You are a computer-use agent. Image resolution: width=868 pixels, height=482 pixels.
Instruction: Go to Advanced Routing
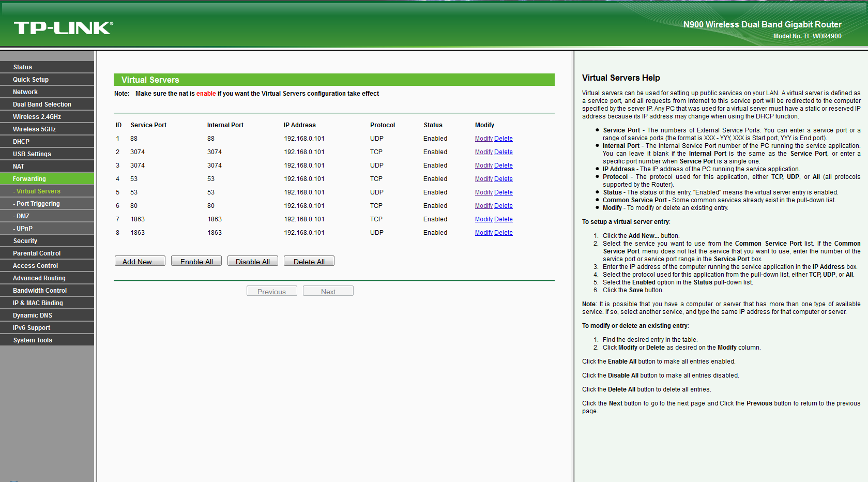coord(47,278)
